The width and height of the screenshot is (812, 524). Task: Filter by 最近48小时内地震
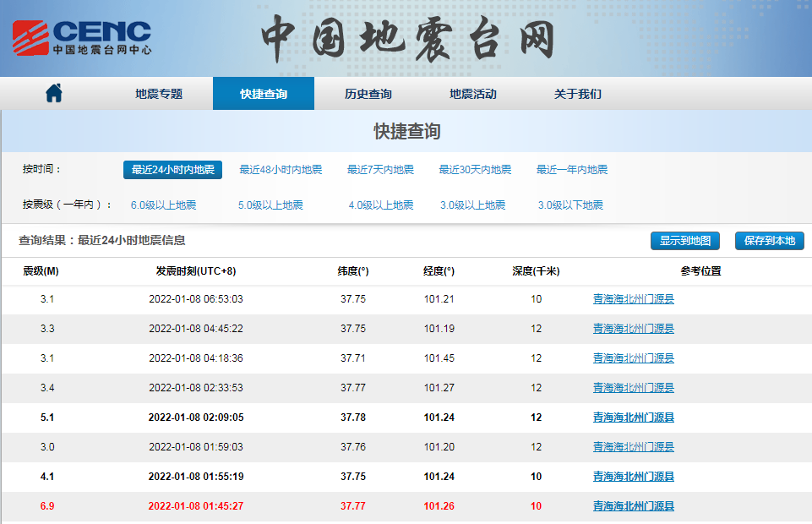[x=281, y=169]
